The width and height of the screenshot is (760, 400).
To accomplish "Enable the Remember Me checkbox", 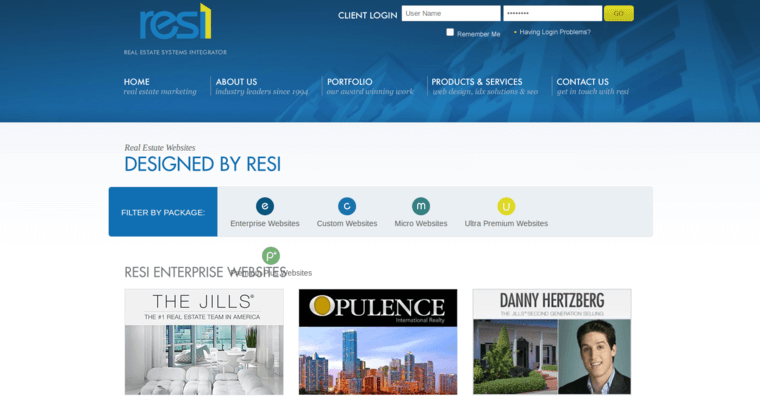I will tap(450, 32).
